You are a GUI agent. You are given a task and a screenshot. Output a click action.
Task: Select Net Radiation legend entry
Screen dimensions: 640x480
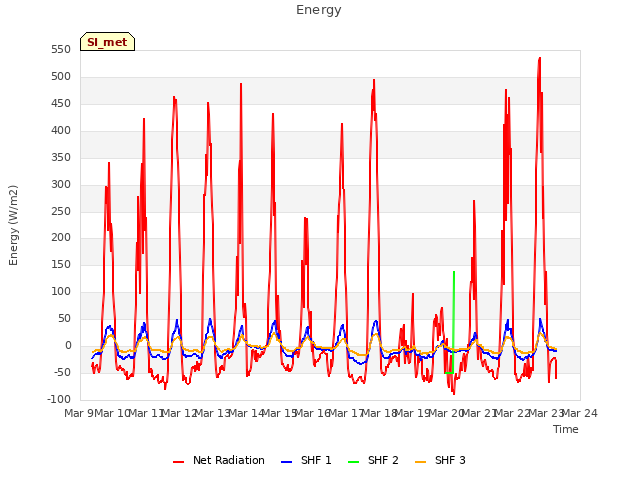pyautogui.click(x=219, y=460)
